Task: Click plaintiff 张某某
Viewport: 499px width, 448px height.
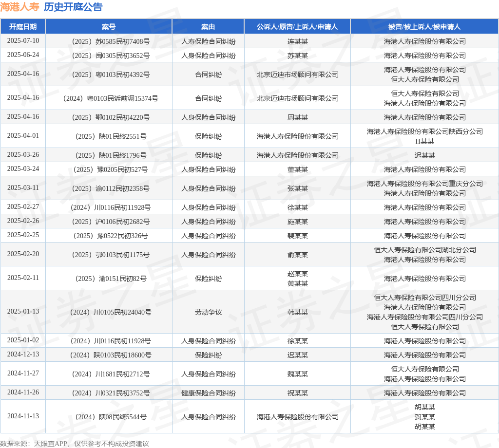Action: pyautogui.click(x=298, y=188)
